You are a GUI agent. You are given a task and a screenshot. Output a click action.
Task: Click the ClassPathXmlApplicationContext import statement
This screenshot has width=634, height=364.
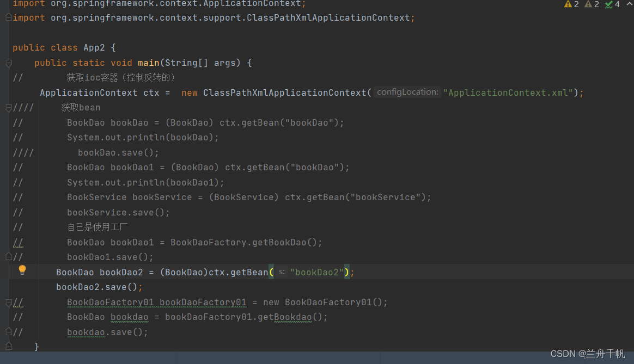(214, 18)
